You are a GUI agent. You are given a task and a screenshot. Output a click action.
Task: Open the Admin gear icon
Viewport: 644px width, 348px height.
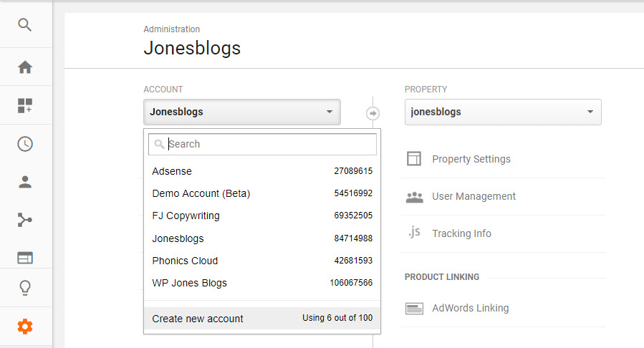25,327
